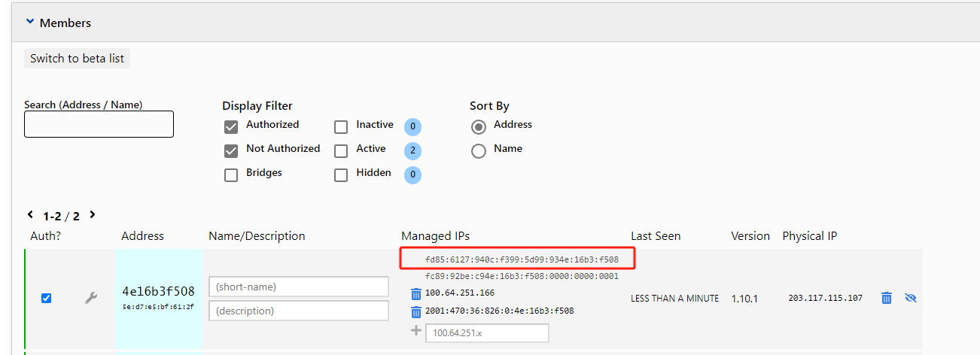Go to next page of members list
Screen dimensions: 980x355
(x=93, y=215)
